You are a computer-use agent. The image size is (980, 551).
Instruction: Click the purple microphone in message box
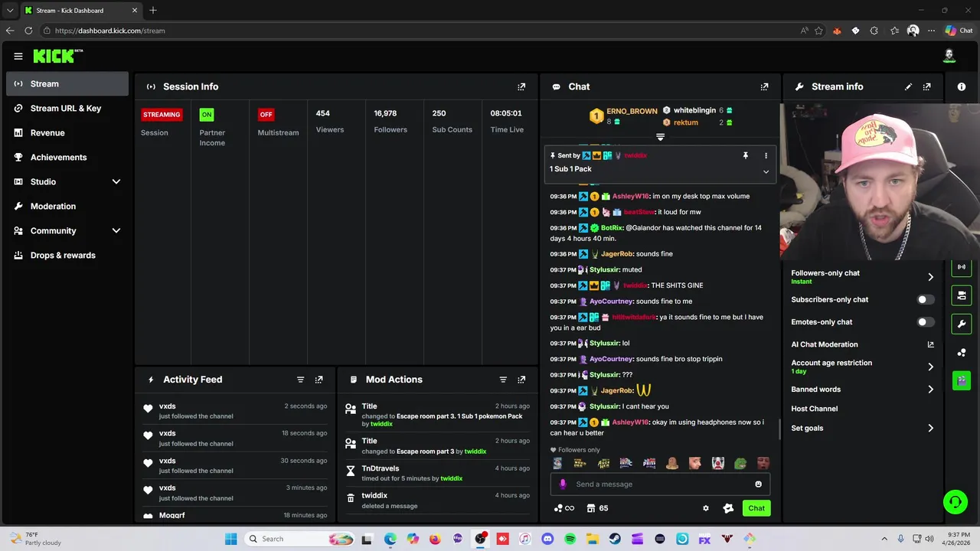(563, 484)
